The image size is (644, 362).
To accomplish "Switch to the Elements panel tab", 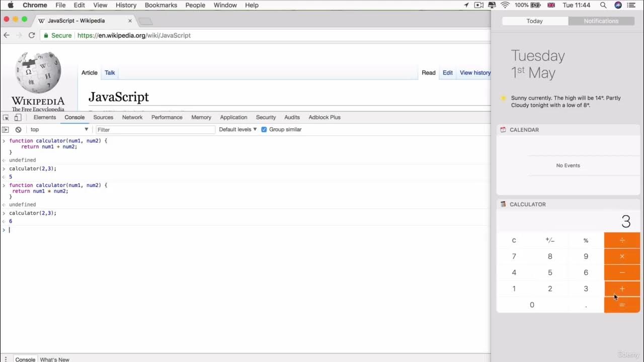I will (x=45, y=117).
